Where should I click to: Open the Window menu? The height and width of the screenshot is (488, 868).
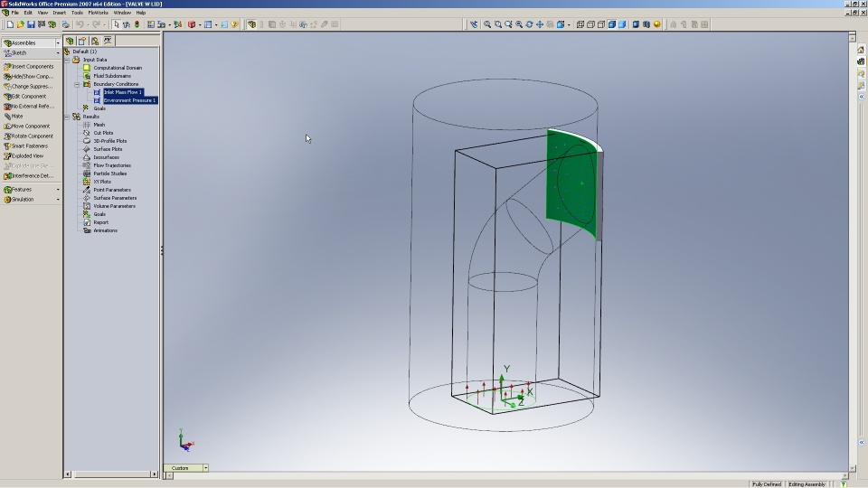click(122, 12)
